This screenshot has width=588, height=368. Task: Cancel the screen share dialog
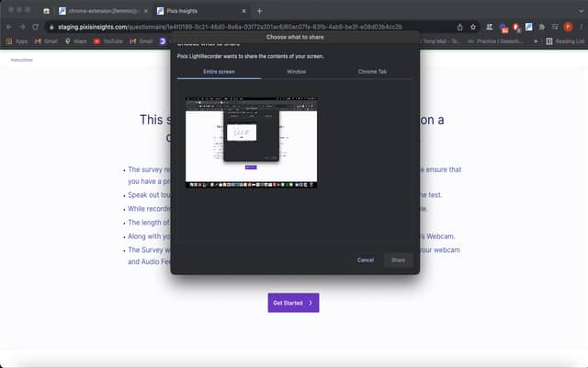(x=366, y=259)
